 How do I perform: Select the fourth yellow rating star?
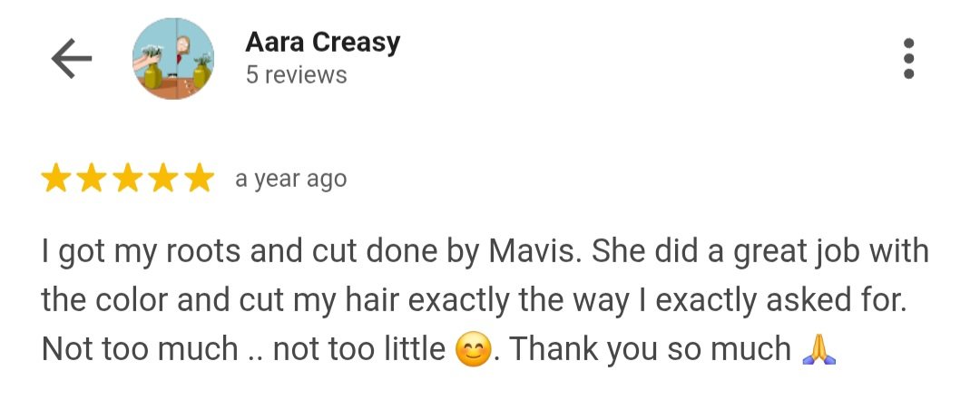pyautogui.click(x=163, y=178)
